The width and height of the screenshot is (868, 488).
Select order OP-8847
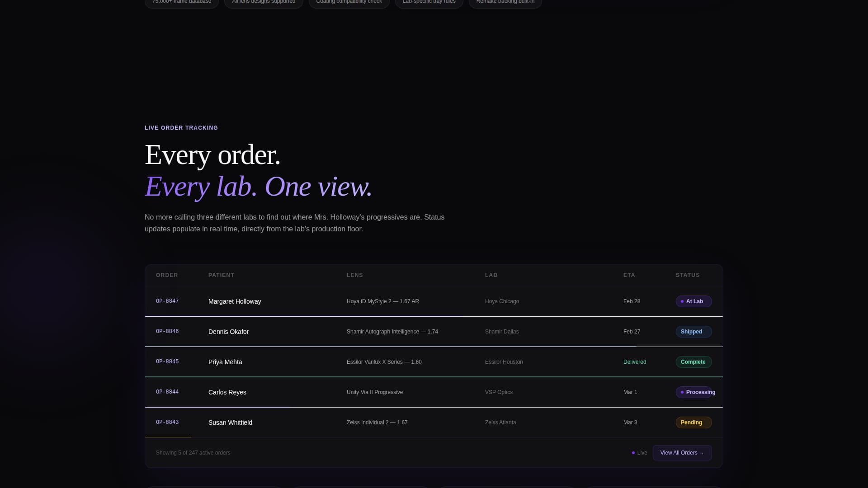click(167, 301)
